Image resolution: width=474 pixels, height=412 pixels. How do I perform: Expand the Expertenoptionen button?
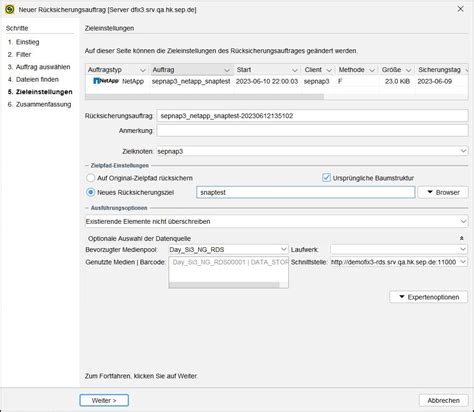(429, 297)
